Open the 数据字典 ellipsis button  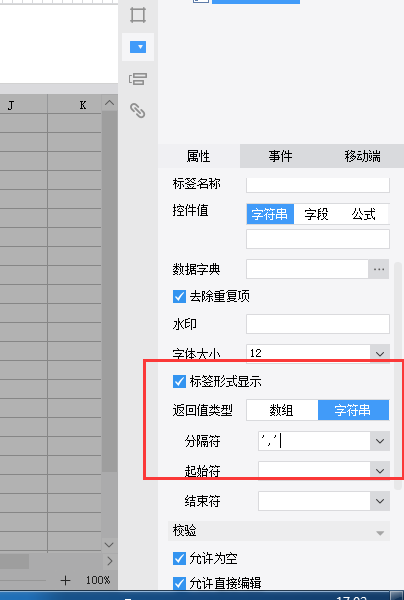[379, 269]
